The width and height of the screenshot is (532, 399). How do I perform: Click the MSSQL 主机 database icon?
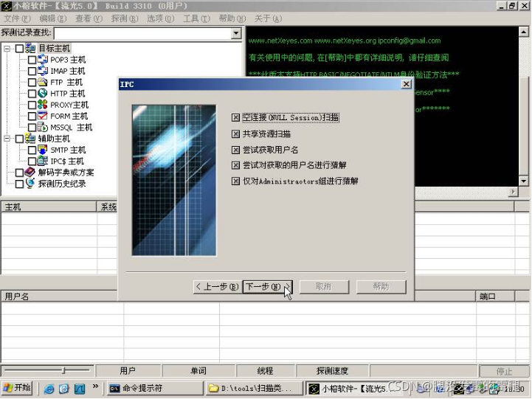click(x=42, y=127)
